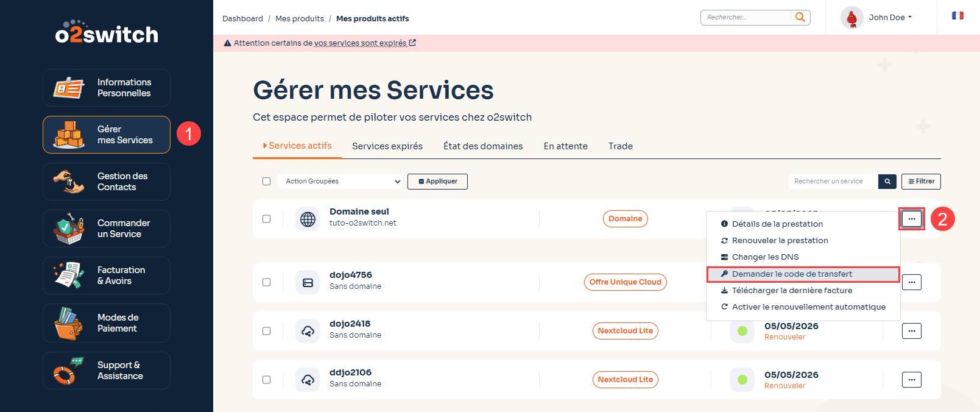The height and width of the screenshot is (412, 980).
Task: Open the three-dots menu for ddjo2106
Action: pos(911,380)
